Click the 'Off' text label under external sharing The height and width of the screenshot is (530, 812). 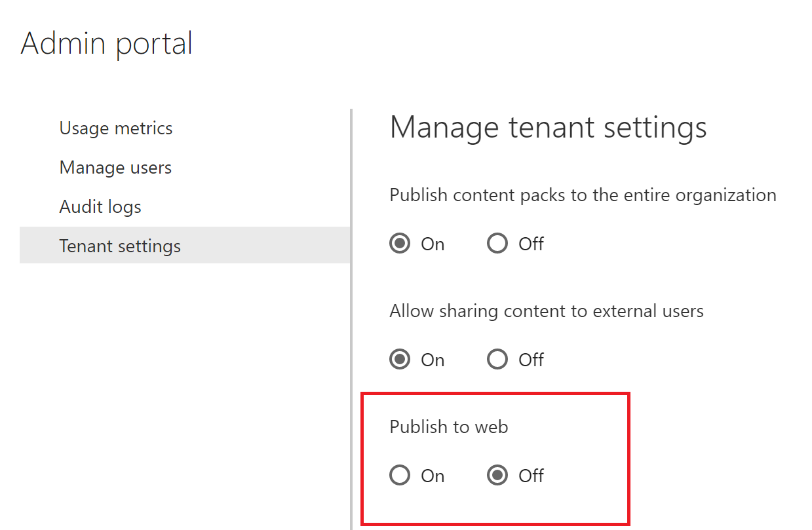[x=531, y=360]
